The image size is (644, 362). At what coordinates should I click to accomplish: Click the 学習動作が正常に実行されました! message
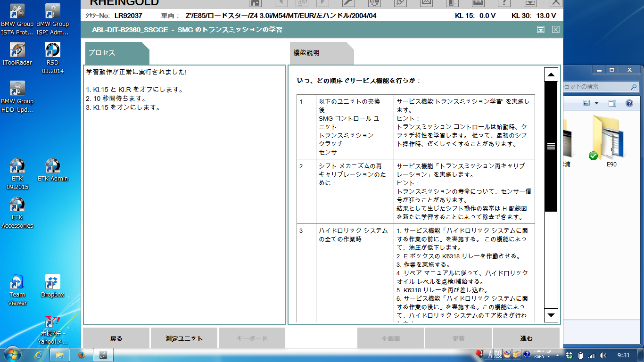pyautogui.click(x=136, y=72)
